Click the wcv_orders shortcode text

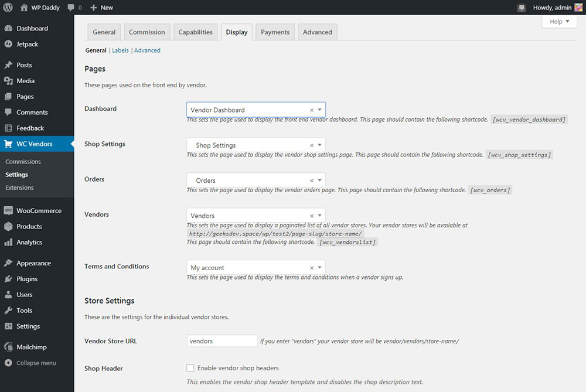coord(490,190)
